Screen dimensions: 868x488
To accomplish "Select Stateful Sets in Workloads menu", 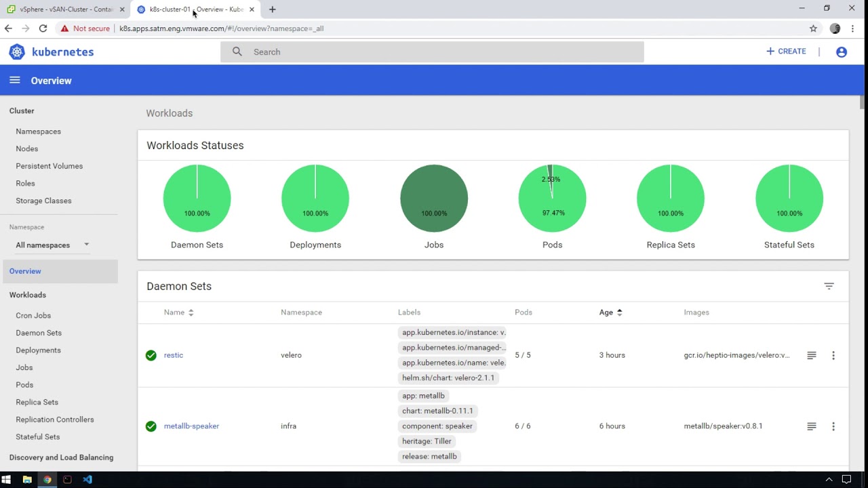I will [x=38, y=436].
